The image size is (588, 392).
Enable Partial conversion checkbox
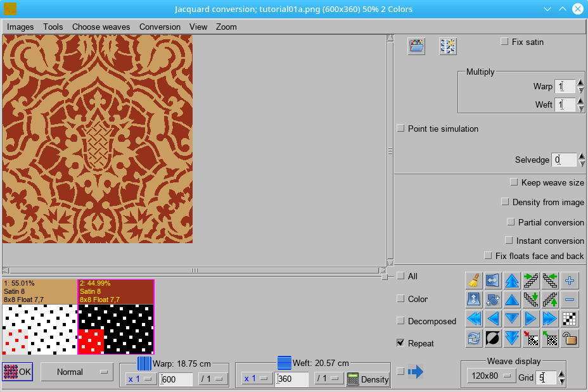[x=510, y=222]
